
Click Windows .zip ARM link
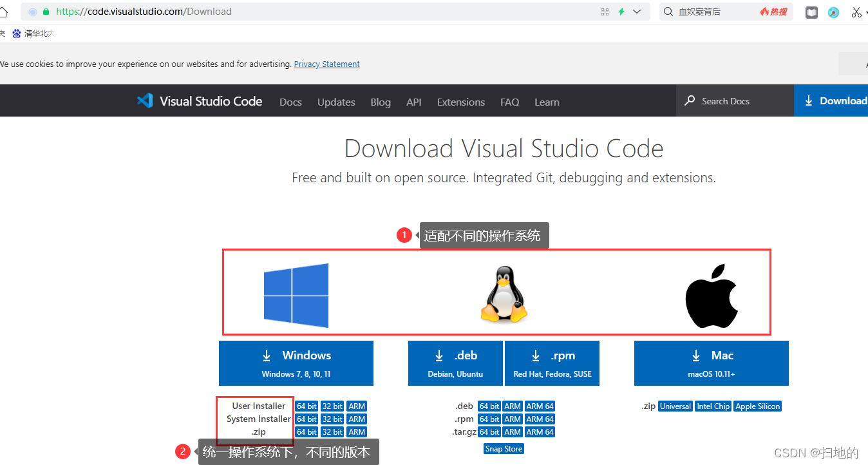[357, 432]
